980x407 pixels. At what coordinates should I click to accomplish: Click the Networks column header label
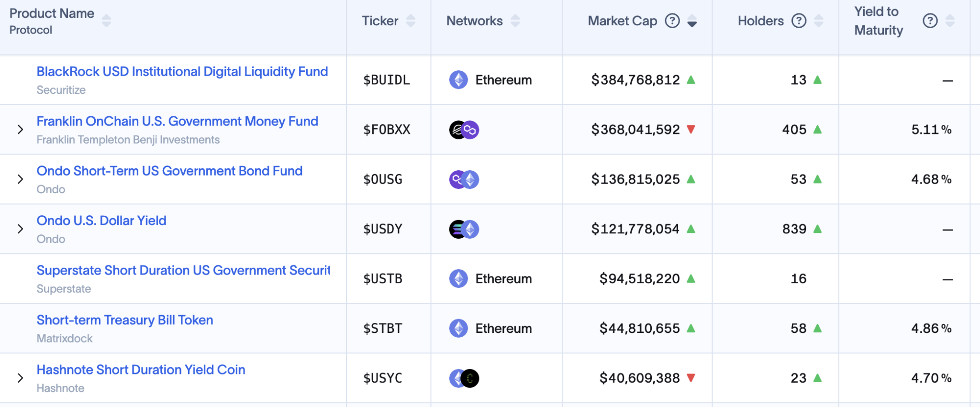coord(475,21)
